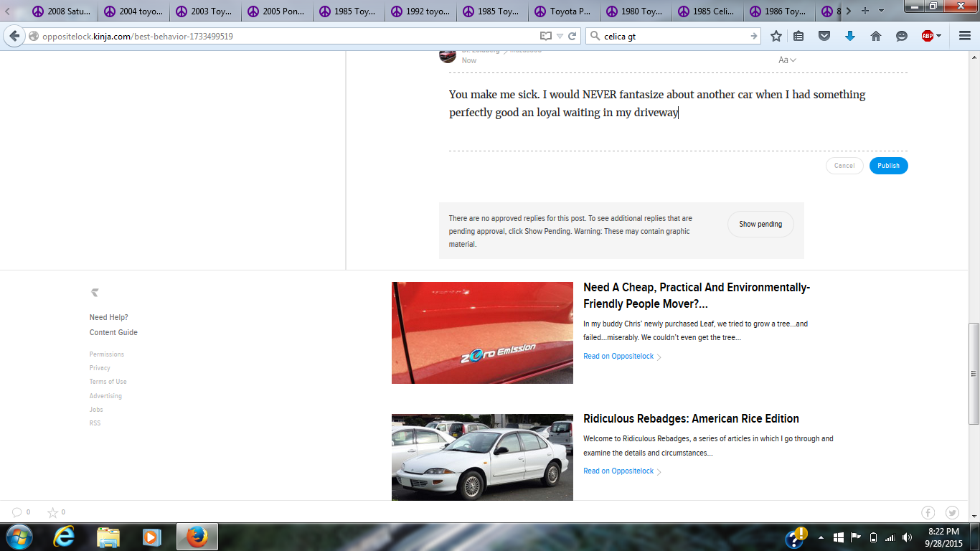Open the Advertising footer link
The image size is (980, 551).
click(x=105, y=396)
